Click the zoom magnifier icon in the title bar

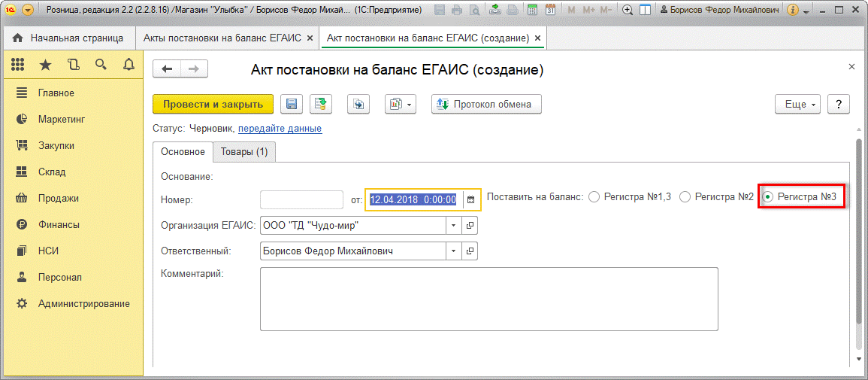628,10
